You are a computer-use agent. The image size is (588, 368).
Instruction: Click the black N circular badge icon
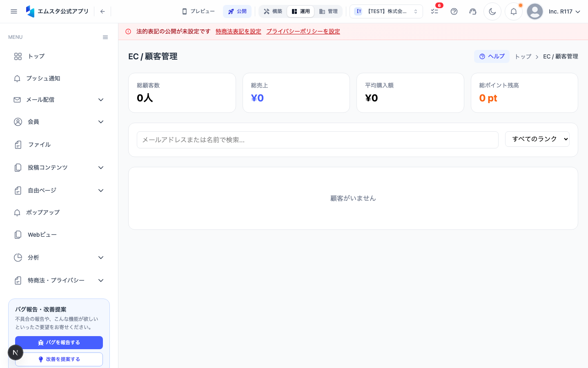tap(16, 352)
